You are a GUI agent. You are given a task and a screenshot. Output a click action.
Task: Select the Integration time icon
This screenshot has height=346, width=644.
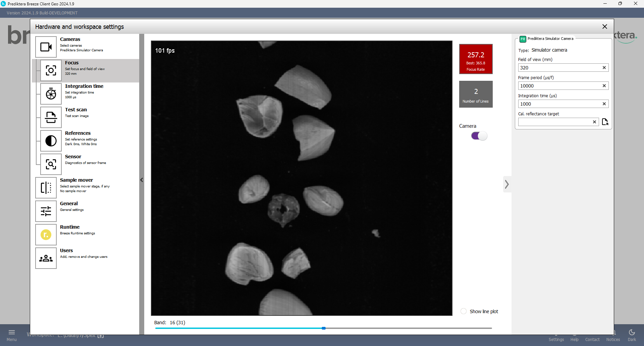coord(51,94)
